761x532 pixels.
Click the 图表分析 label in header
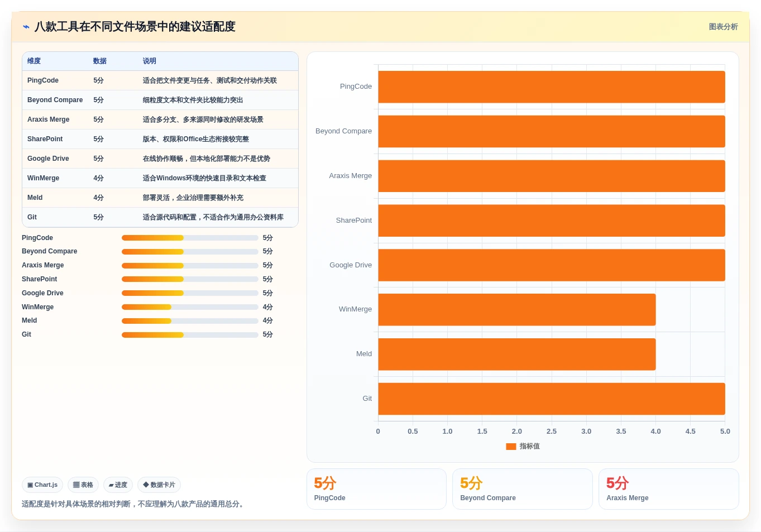pos(723,27)
